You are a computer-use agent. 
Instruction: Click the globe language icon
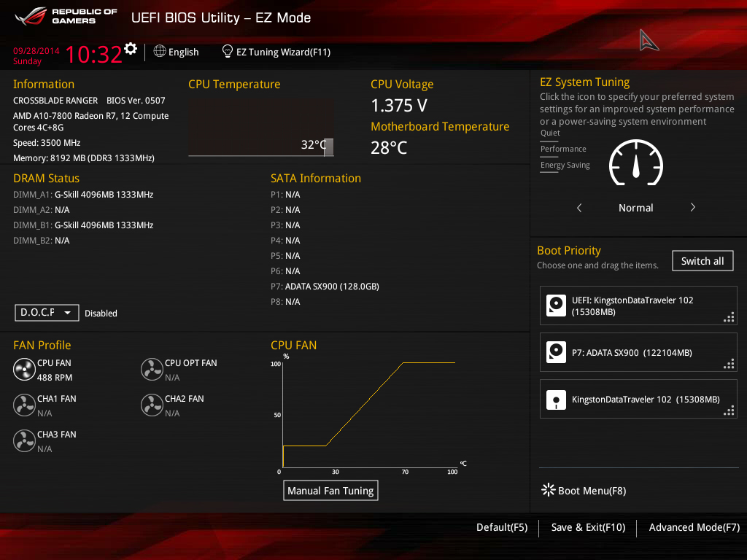tap(160, 51)
